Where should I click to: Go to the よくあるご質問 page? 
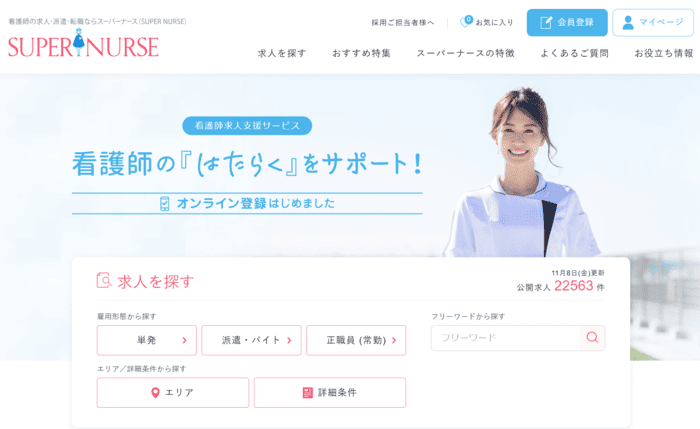click(x=575, y=53)
